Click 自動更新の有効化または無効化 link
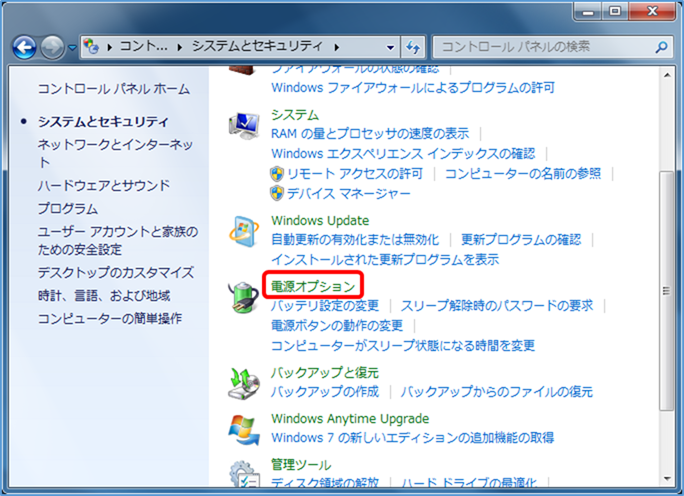The height and width of the screenshot is (496, 684). click(x=355, y=239)
